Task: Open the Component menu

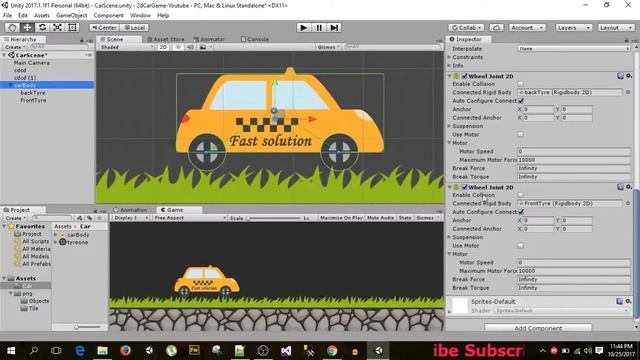Action: (109, 15)
